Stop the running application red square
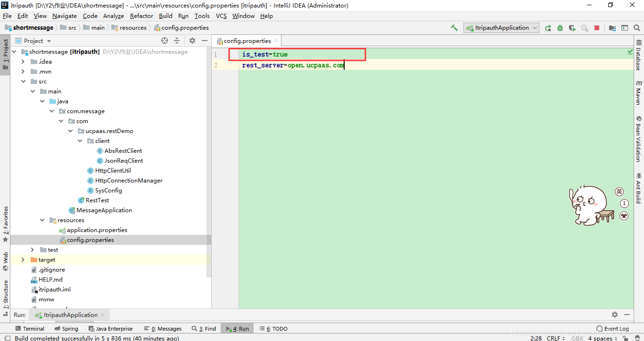The image size is (644, 341). [597, 28]
